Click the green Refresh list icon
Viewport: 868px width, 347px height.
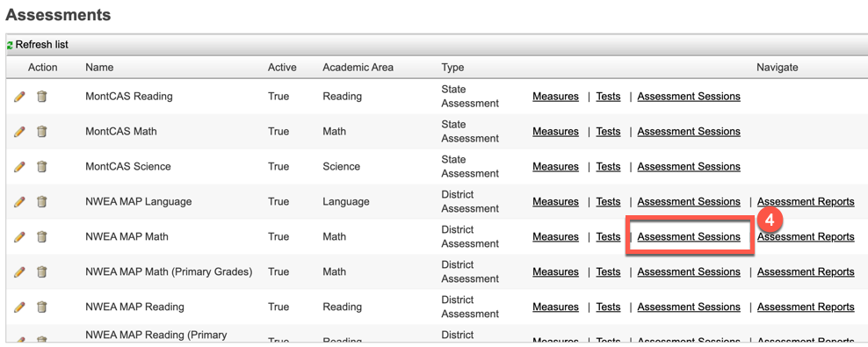pos(10,45)
